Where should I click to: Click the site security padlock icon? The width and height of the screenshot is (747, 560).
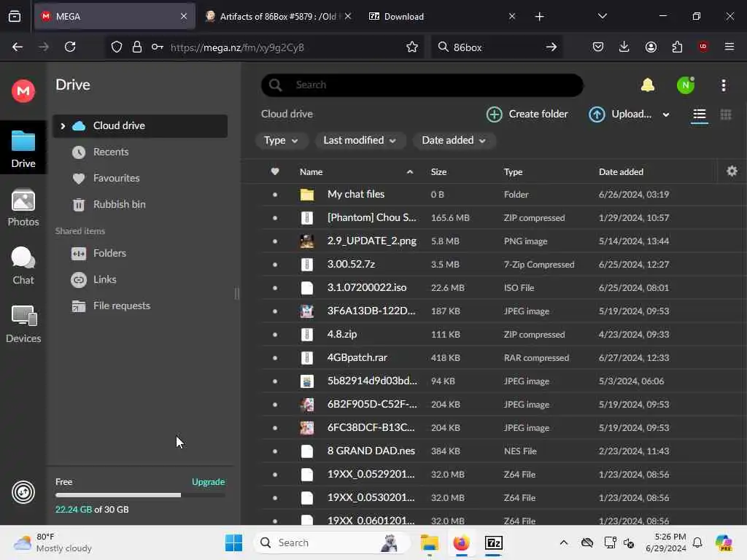point(137,47)
